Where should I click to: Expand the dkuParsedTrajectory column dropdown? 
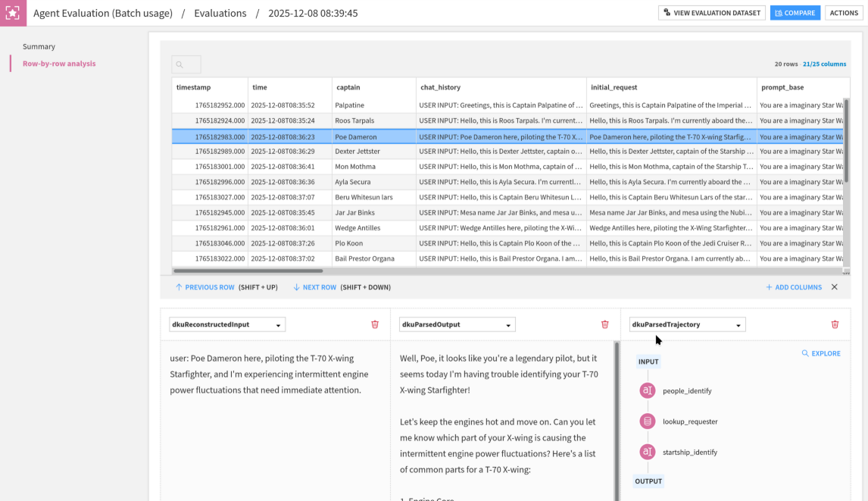[687, 324]
